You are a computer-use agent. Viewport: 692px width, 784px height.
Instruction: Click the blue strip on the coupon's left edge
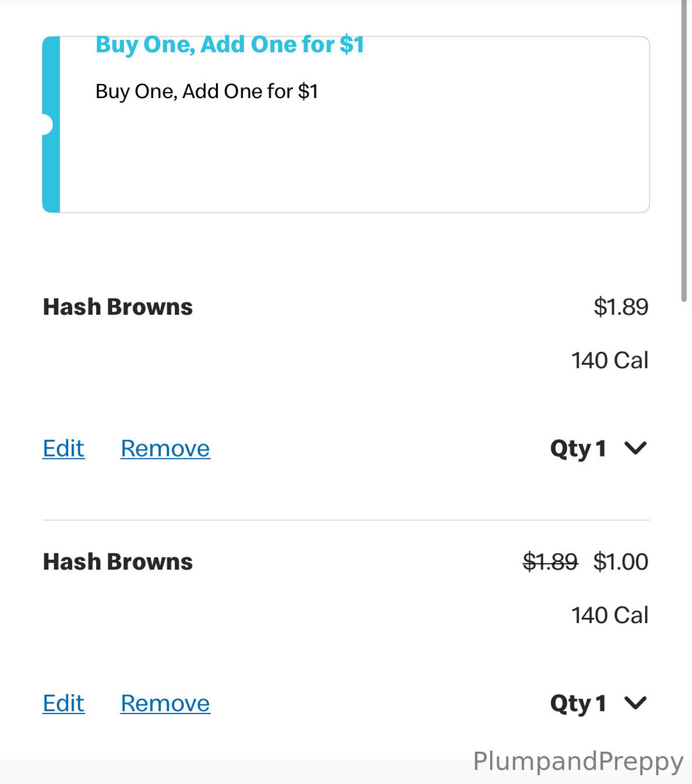[51, 167]
